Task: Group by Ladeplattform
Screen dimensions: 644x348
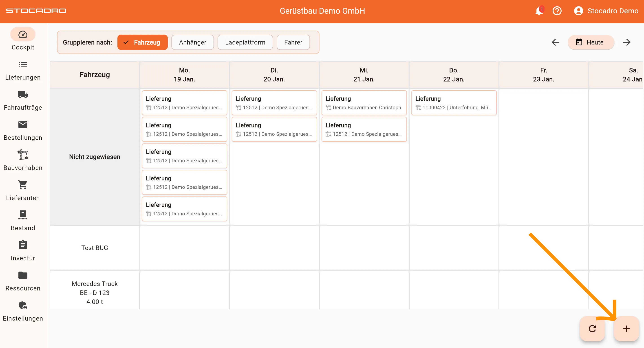Action: [245, 42]
